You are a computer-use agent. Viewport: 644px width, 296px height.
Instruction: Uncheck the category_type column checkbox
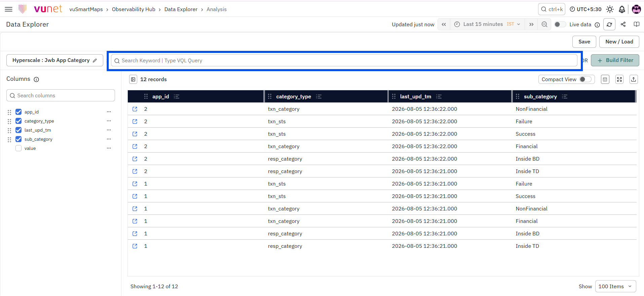[x=18, y=121]
